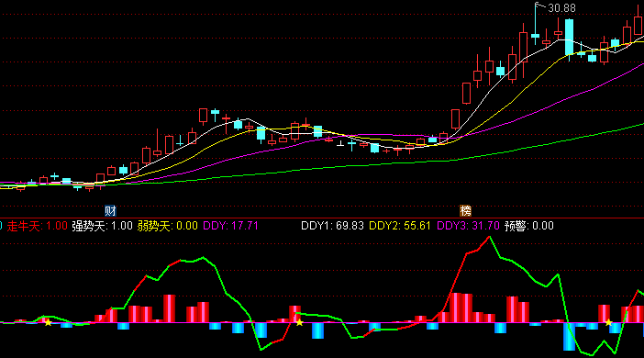Click the 30.88 high price flag
644x358 pixels.
[556, 8]
